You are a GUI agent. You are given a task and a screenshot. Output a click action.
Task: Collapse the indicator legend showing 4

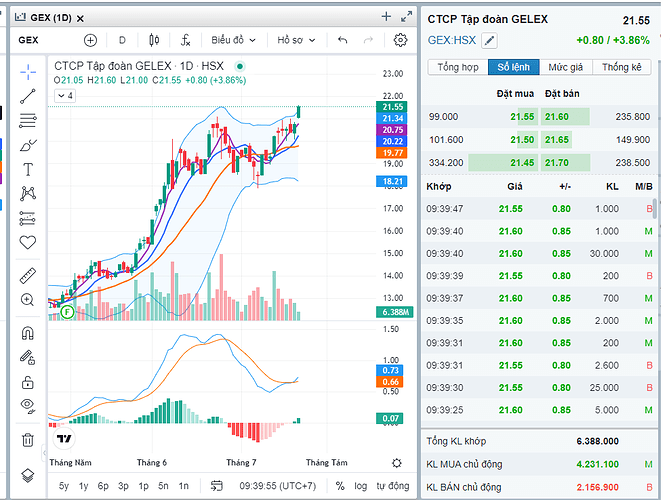[x=65, y=96]
